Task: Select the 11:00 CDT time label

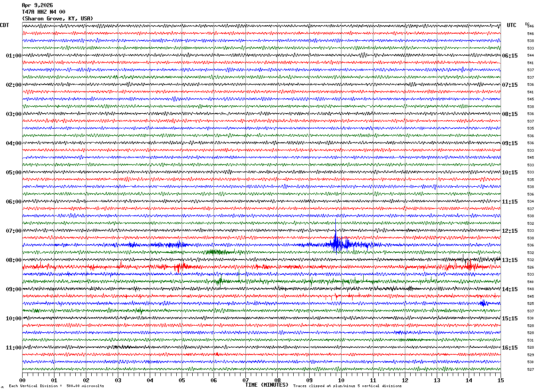Action: pos(14,348)
